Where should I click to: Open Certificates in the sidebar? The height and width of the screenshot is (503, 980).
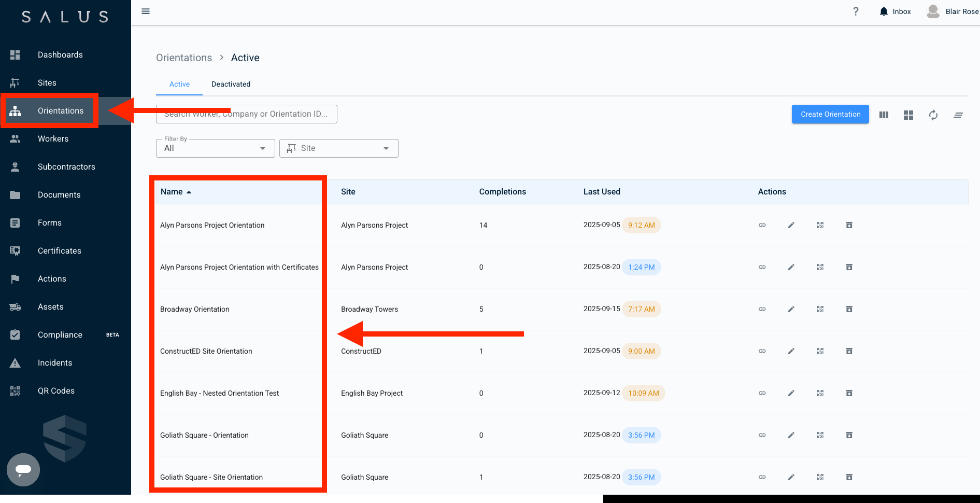[x=59, y=251]
